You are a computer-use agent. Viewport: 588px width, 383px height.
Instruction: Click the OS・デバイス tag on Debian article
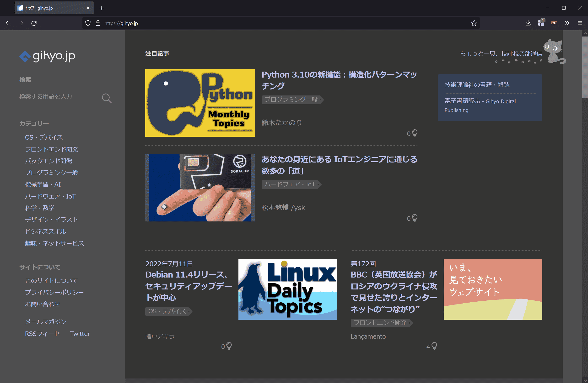[x=168, y=311]
